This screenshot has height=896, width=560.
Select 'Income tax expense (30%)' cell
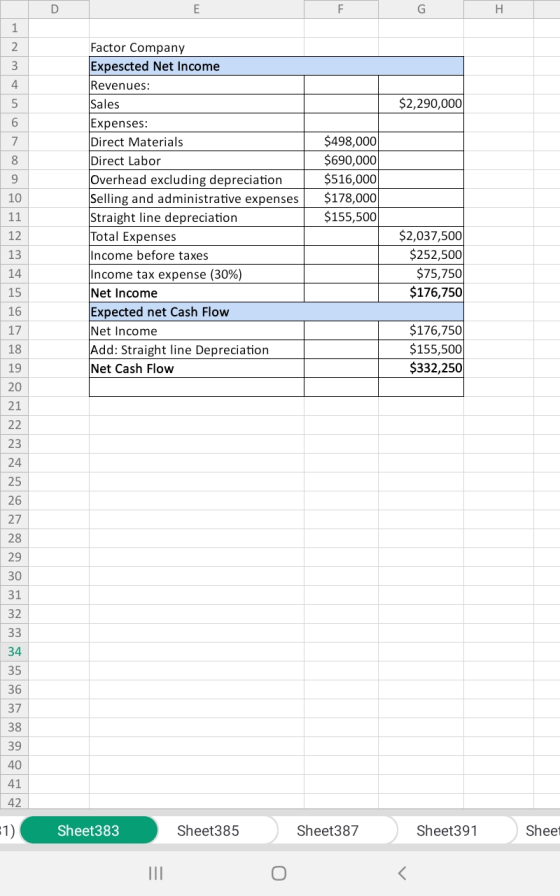197,274
